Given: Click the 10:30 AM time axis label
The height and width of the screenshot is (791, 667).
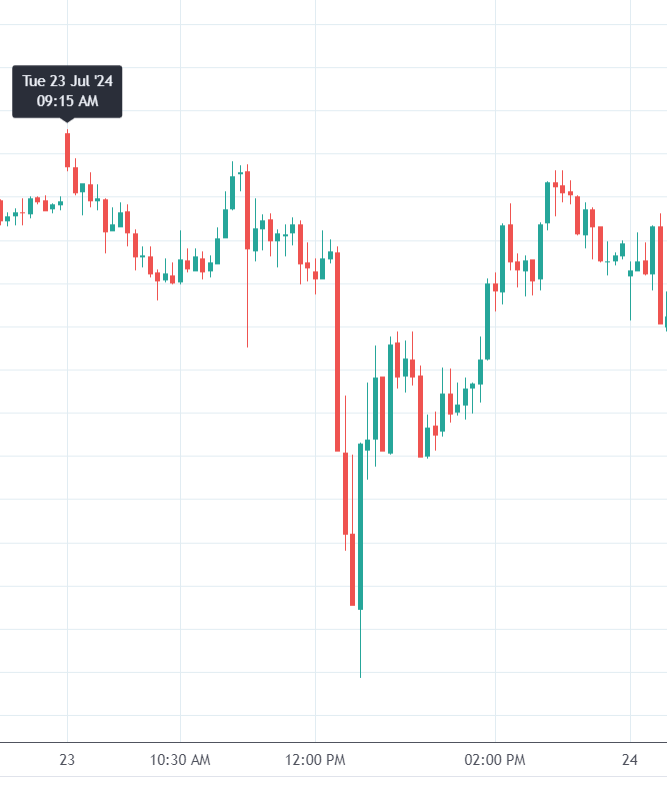Looking at the screenshot, I should pyautogui.click(x=180, y=760).
